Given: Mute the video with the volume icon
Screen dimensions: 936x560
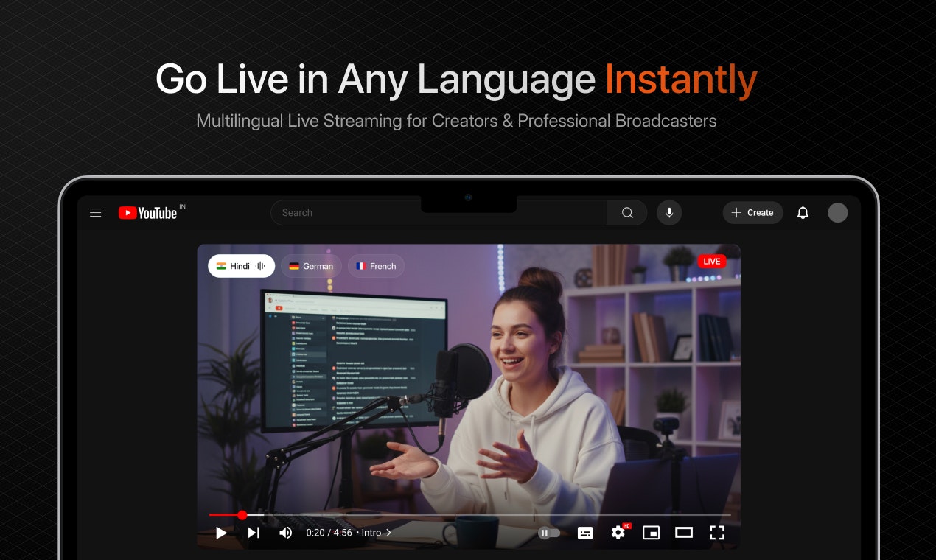Looking at the screenshot, I should (286, 532).
